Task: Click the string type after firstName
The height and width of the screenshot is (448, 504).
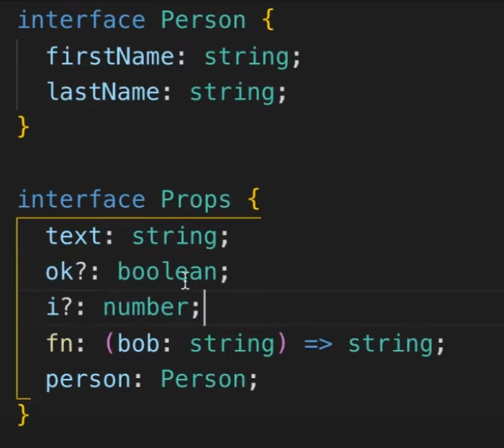Action: [246, 58]
